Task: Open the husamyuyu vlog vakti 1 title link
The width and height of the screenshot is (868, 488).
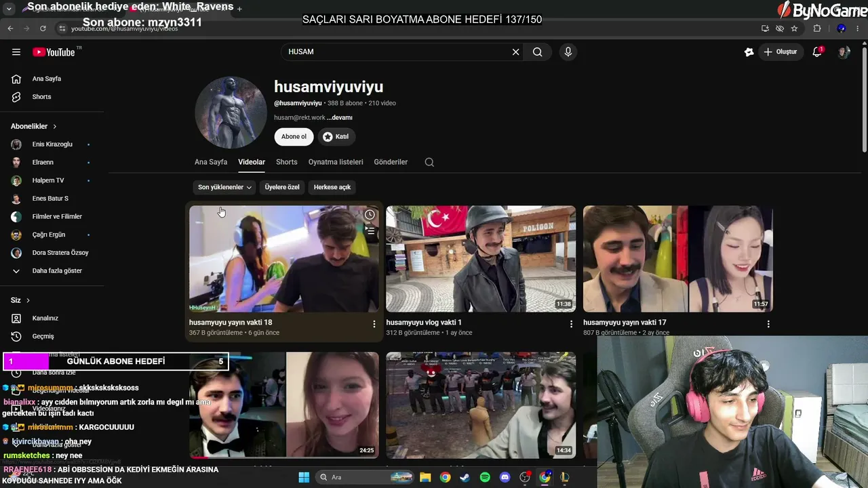Action: click(424, 323)
